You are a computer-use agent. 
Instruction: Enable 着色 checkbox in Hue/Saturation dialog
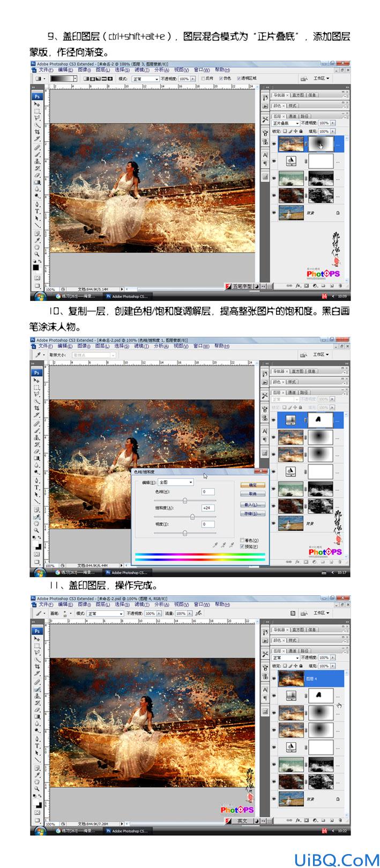(242, 540)
